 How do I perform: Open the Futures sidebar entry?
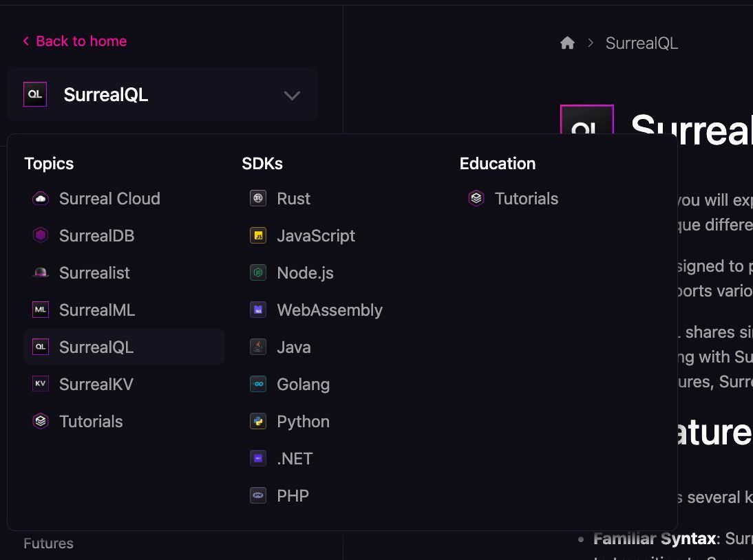48,543
